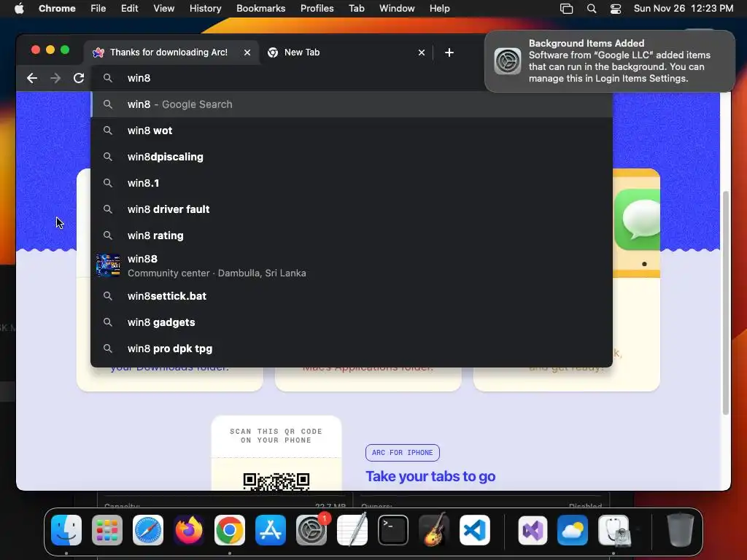
Task: Choose the 'win8settick.bat' suggestion
Action: [352, 296]
